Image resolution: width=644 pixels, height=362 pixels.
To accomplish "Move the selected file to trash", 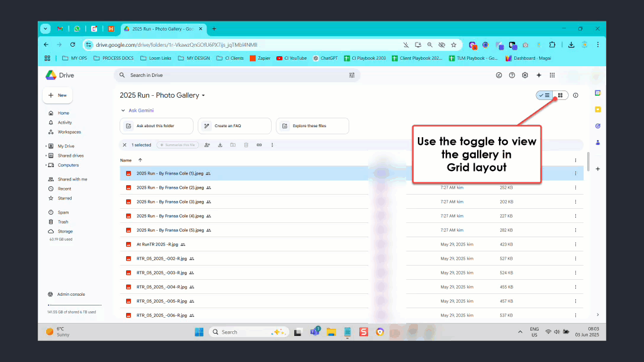I will [x=246, y=145].
